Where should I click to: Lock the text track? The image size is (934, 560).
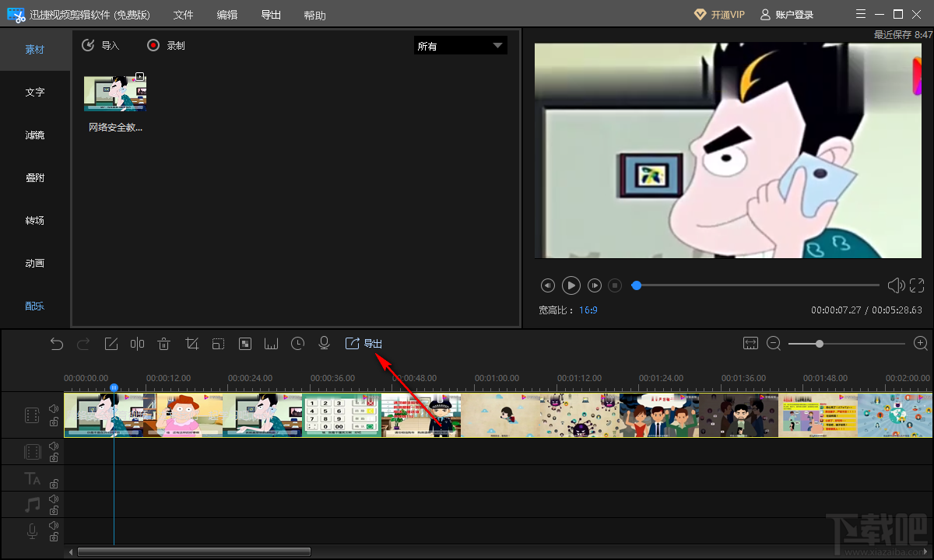tap(54, 484)
